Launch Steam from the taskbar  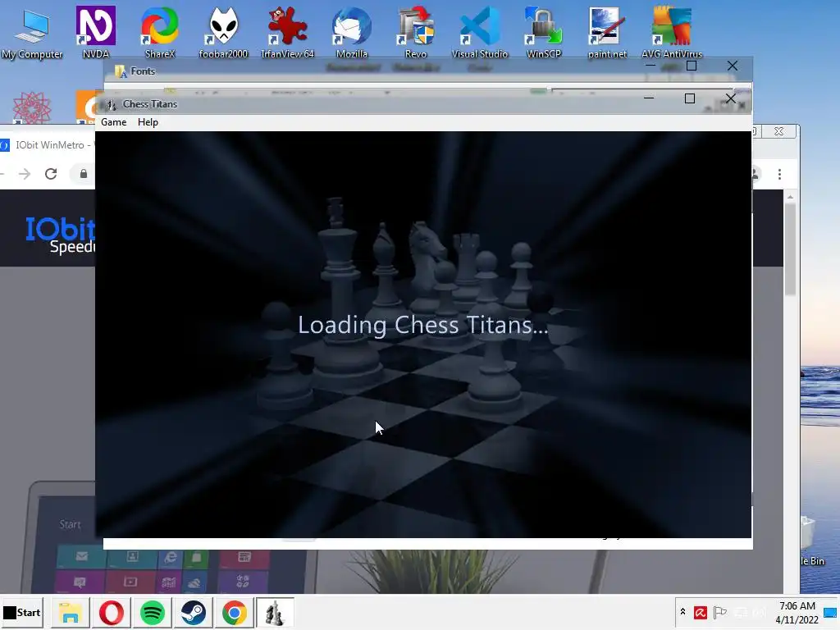click(x=194, y=612)
